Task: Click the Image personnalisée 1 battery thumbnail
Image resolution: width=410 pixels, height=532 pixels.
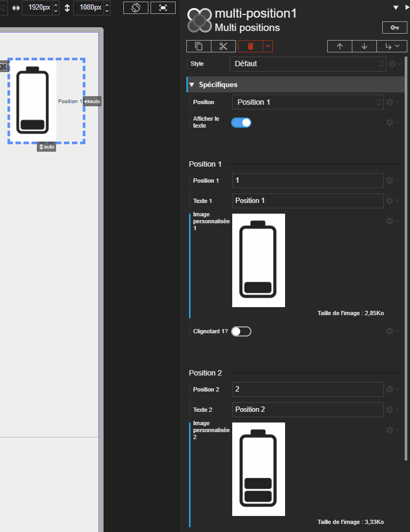Action: 258,260
